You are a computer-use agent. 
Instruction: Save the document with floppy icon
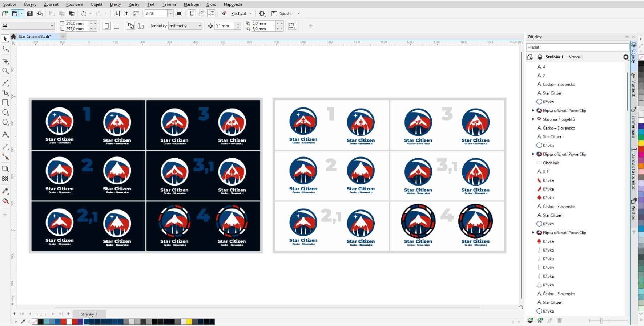click(x=30, y=13)
